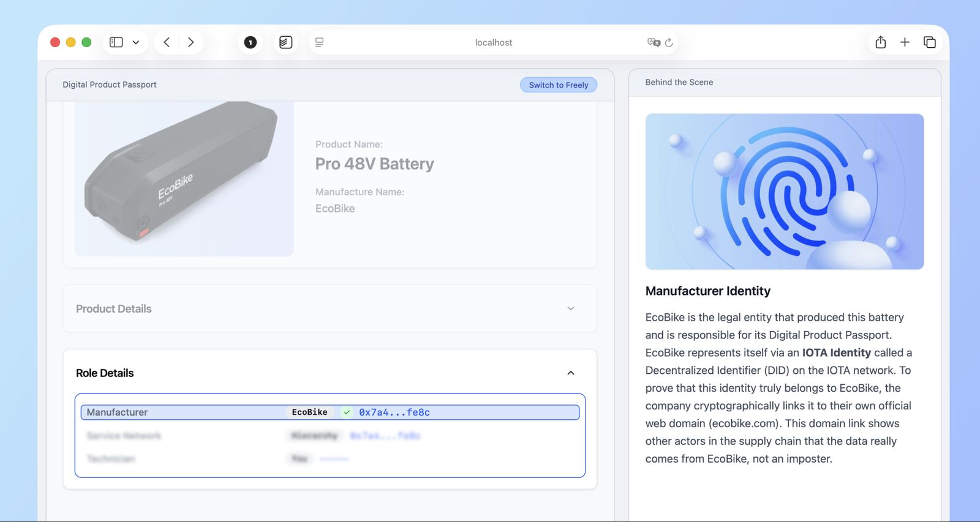Open the checklist extension icon in the toolbar
The height and width of the screenshot is (522, 980).
285,42
